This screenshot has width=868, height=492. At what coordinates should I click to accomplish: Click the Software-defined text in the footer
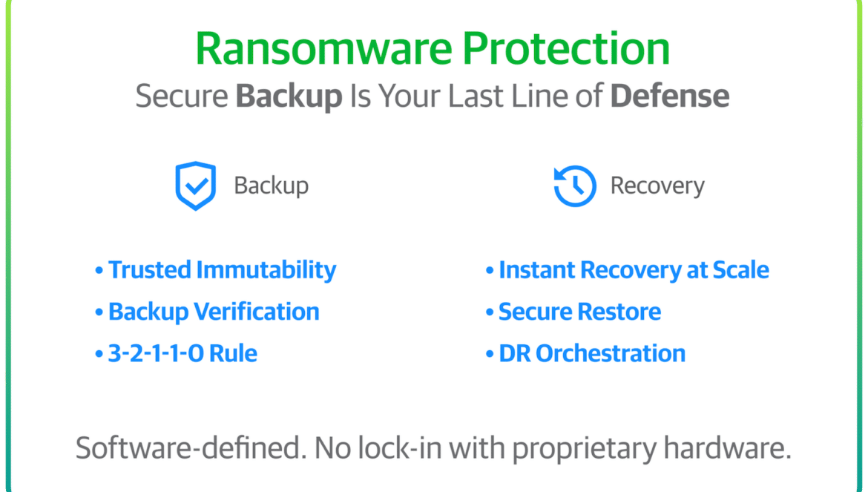[191, 447]
